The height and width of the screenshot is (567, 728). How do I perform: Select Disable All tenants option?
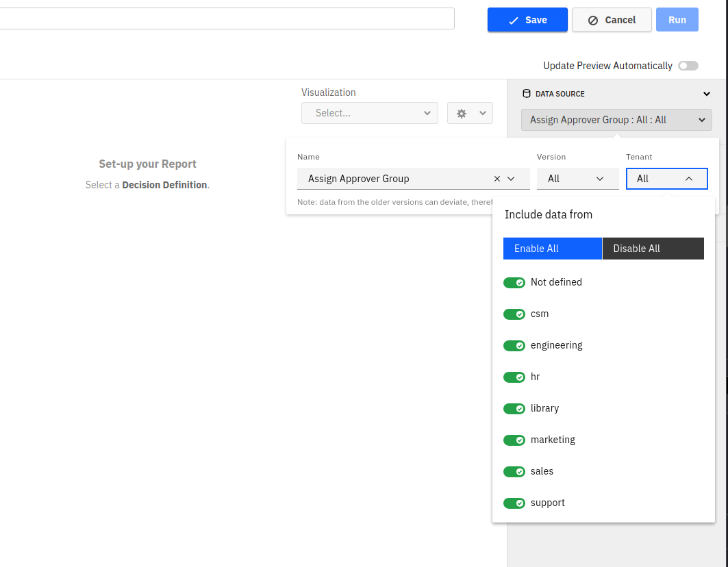tap(653, 249)
